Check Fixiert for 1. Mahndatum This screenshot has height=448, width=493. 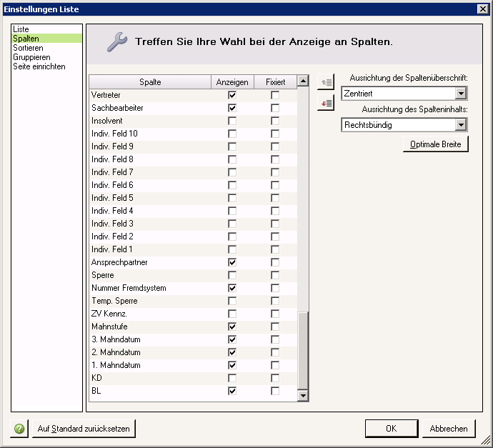point(275,365)
